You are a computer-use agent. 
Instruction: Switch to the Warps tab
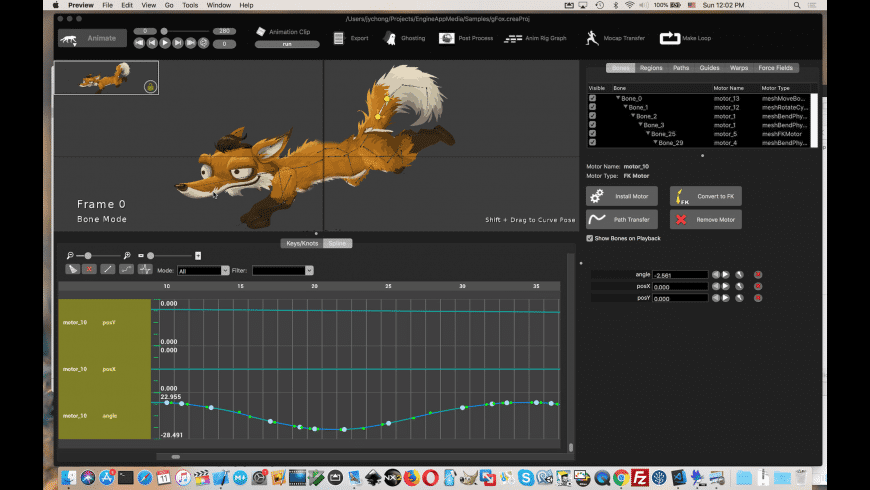[739, 68]
